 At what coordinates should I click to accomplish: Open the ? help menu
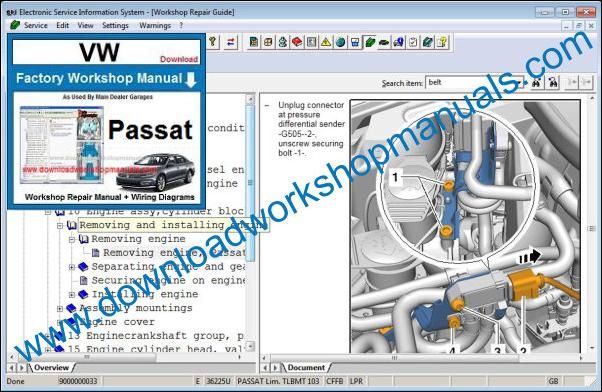click(181, 25)
